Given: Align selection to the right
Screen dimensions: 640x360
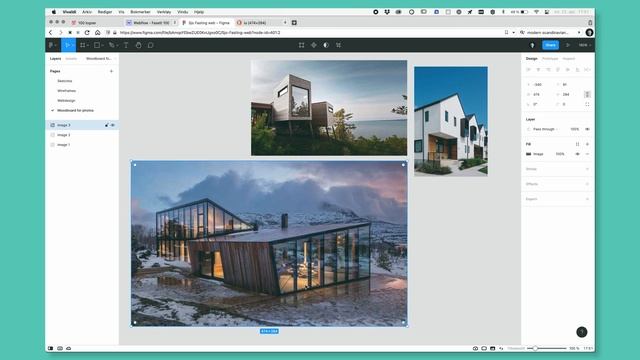Looking at the screenshot, I should pyautogui.click(x=548, y=70).
